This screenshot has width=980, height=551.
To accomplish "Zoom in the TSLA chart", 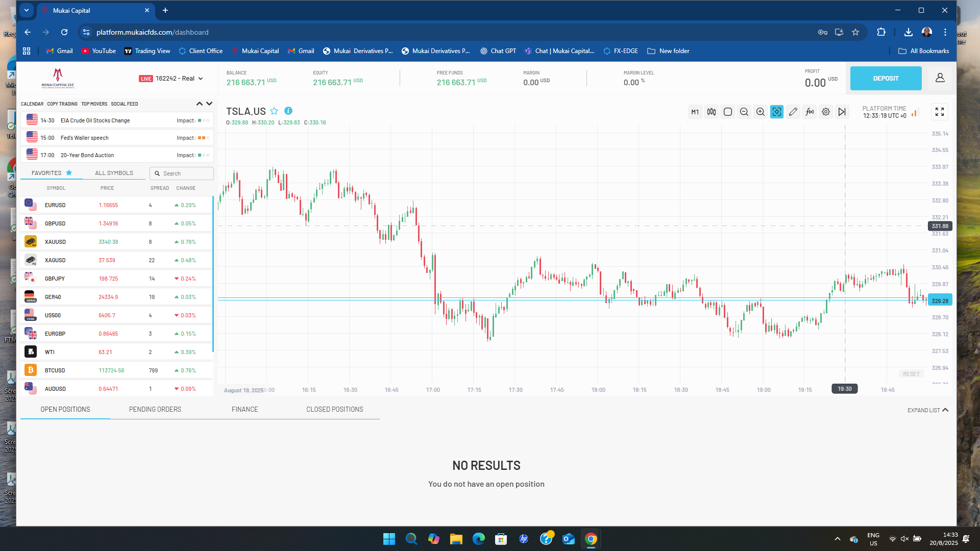I will 761,112.
